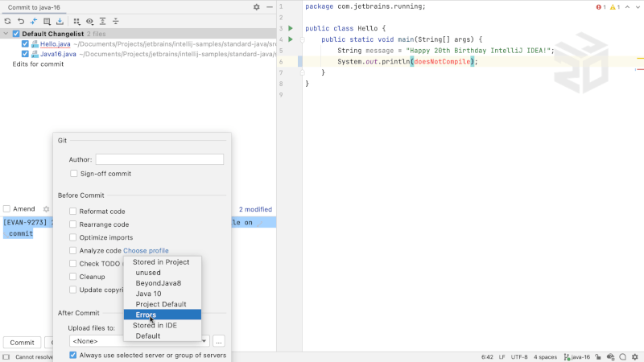The width and height of the screenshot is (644, 362).
Task: Click the java-16 branch widget
Action: coord(577,357)
